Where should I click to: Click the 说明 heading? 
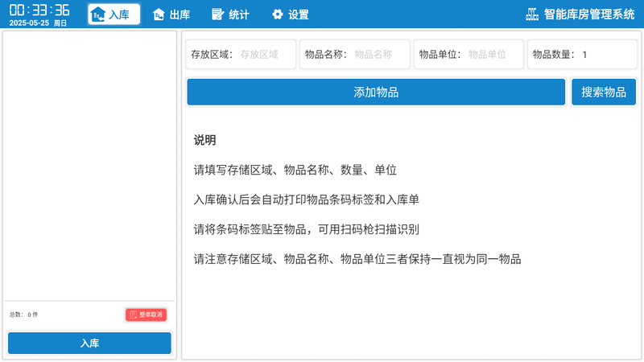[204, 140]
